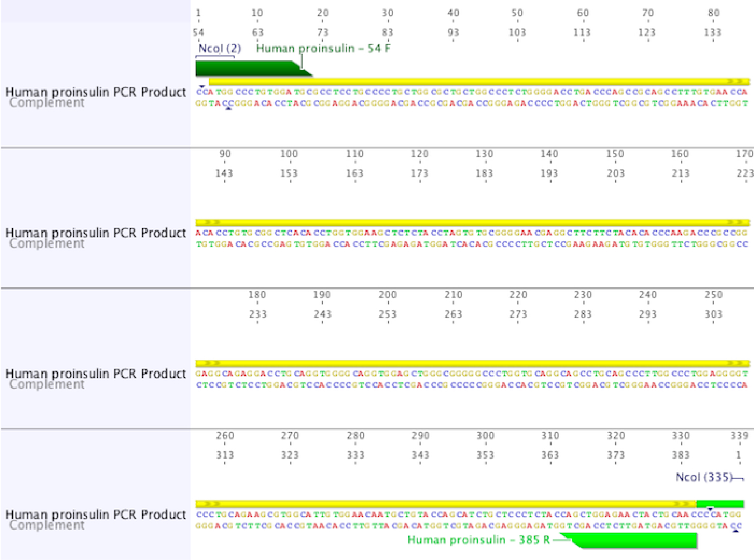Click ruler position 80 on the upper scale
754x560 pixels.
tap(713, 13)
